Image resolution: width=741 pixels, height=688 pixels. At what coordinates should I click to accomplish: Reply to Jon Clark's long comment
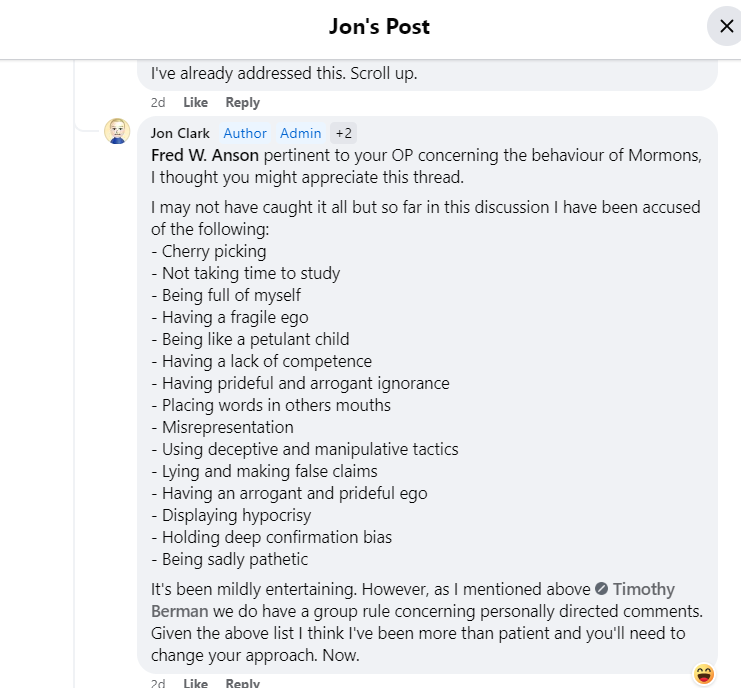click(242, 683)
